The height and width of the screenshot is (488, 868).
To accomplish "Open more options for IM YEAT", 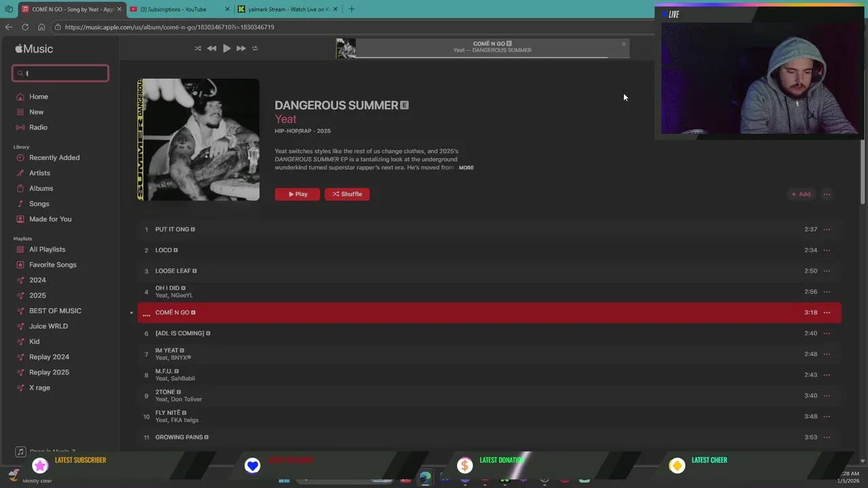I will click(x=827, y=354).
